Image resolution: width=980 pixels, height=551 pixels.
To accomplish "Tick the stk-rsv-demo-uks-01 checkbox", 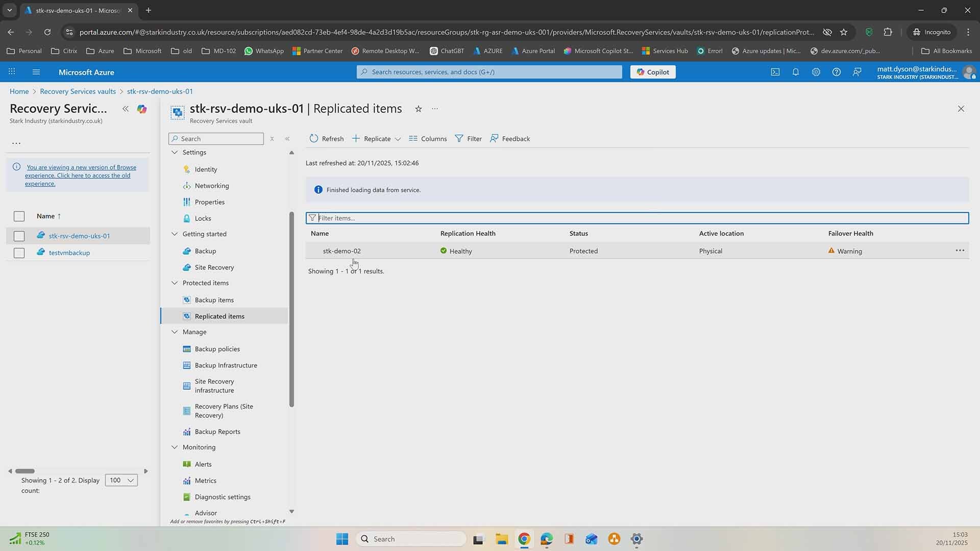I will tap(19, 236).
